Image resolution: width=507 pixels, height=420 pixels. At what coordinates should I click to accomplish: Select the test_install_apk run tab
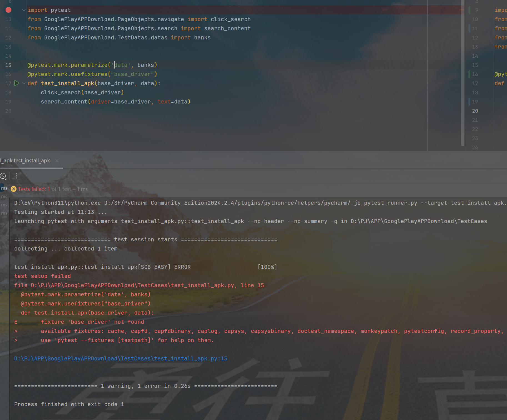(26, 161)
